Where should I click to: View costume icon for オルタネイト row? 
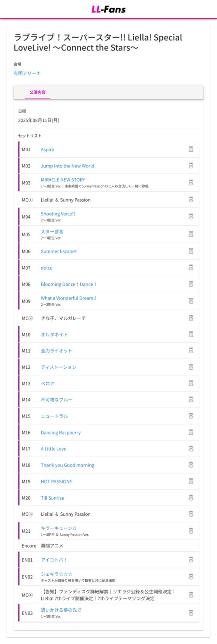191,334
